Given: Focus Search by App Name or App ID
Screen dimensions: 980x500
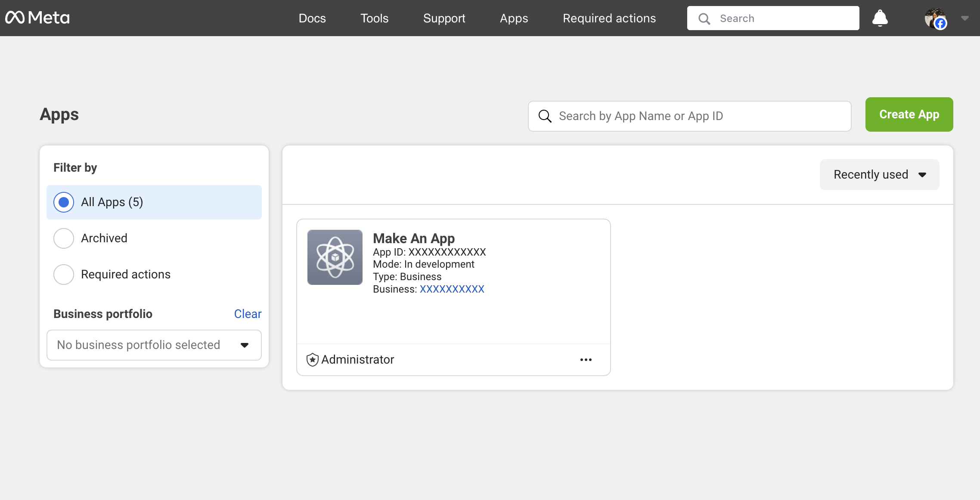Looking at the screenshot, I should point(690,116).
